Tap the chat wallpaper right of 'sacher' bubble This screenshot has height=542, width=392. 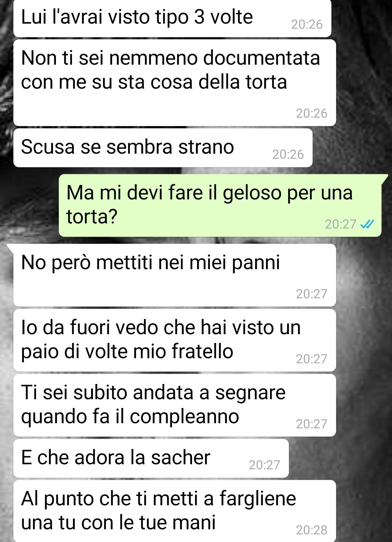coord(339,458)
